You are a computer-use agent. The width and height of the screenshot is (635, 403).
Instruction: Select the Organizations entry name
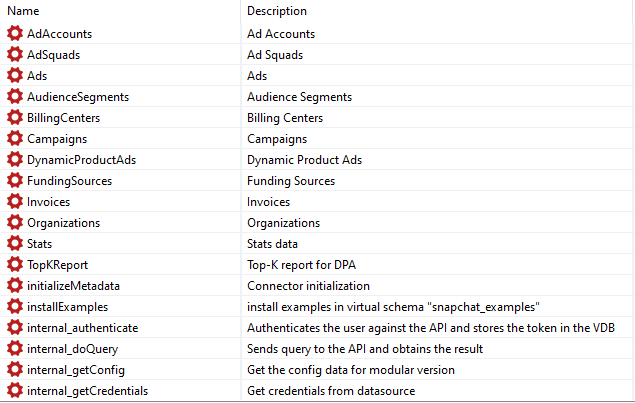63,223
